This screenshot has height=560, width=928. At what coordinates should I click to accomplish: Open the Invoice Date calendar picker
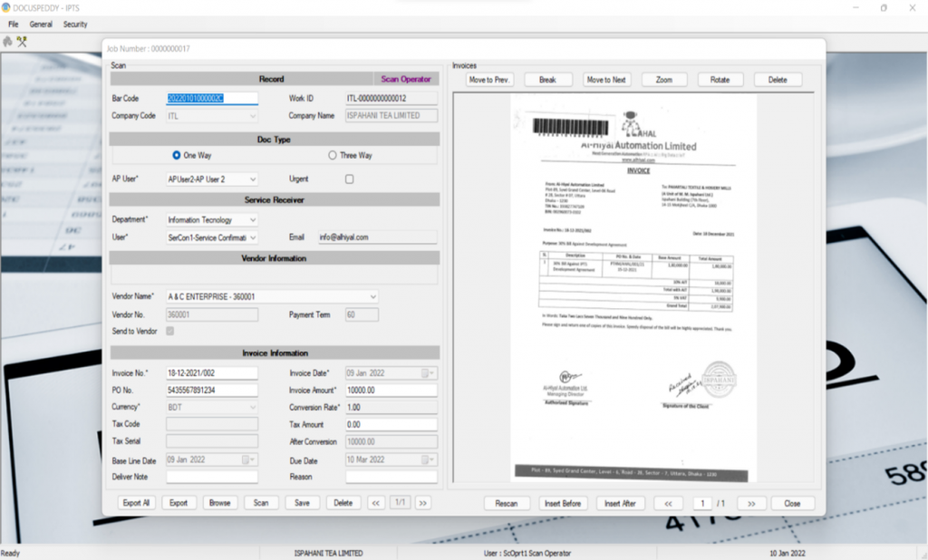click(x=426, y=372)
